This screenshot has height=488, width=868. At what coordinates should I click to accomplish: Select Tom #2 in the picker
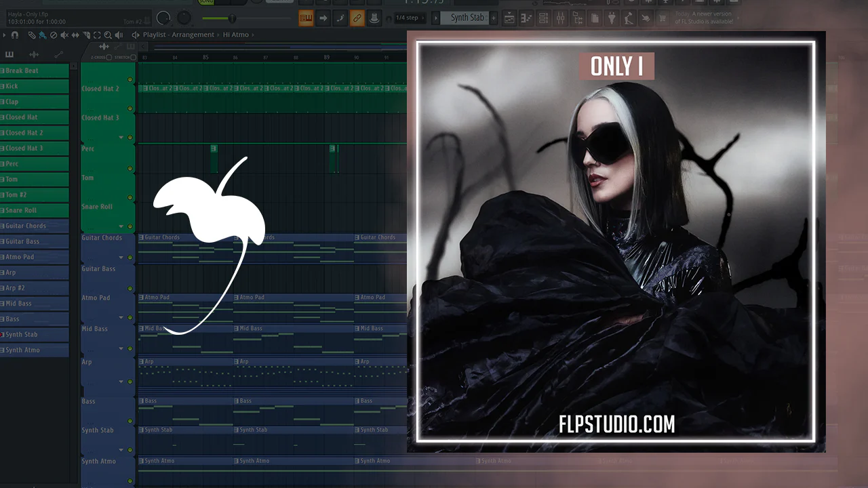click(35, 195)
